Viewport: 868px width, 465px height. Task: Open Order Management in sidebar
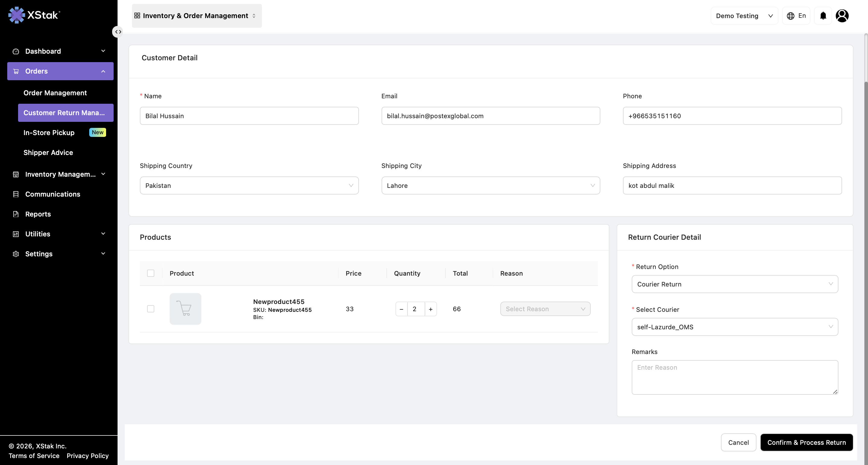pos(55,93)
